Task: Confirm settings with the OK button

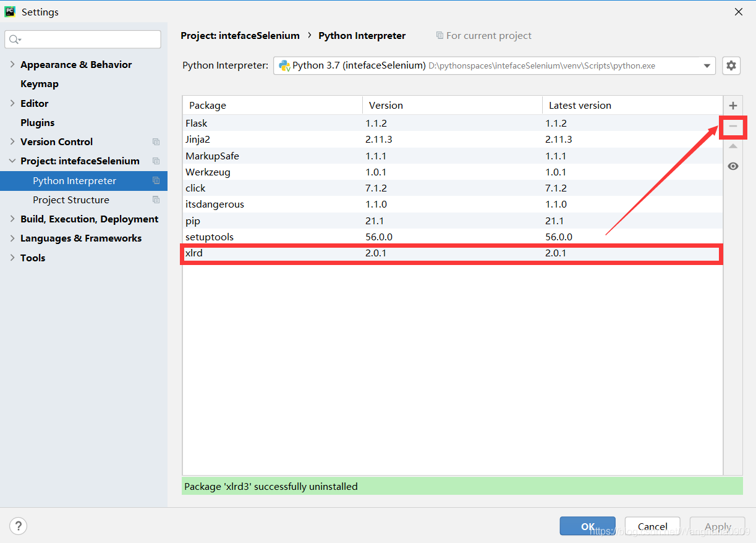Action: click(587, 526)
